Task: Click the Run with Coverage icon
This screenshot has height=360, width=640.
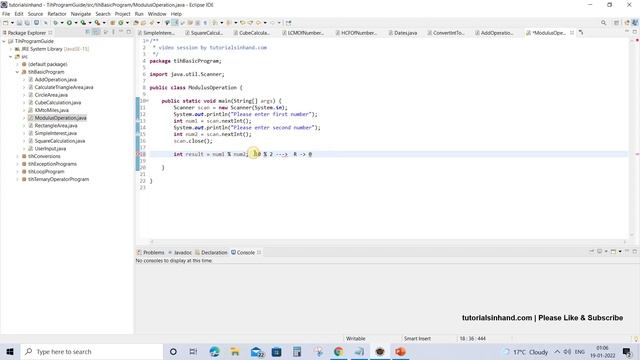Action: coord(83,22)
